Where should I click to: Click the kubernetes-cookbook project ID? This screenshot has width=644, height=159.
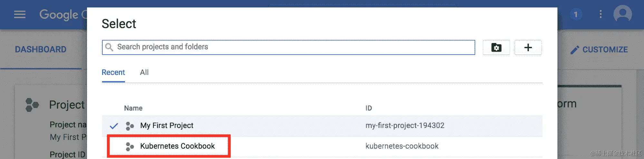[402, 146]
